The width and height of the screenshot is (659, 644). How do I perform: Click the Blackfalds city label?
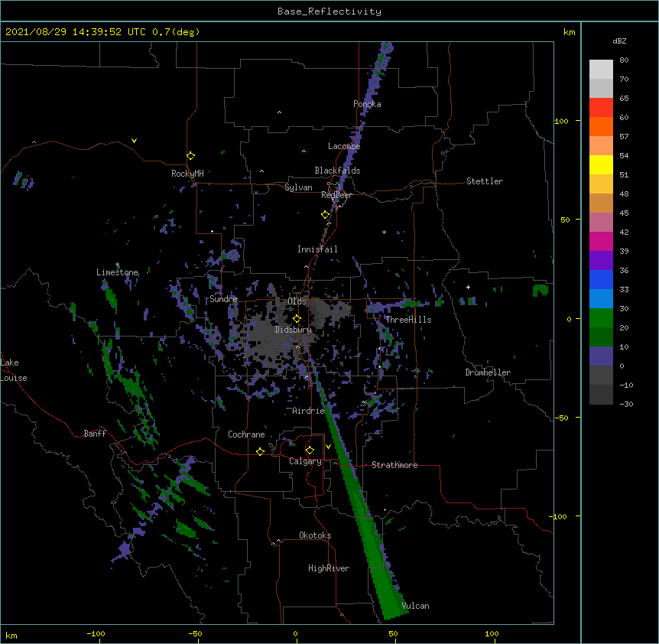click(337, 171)
